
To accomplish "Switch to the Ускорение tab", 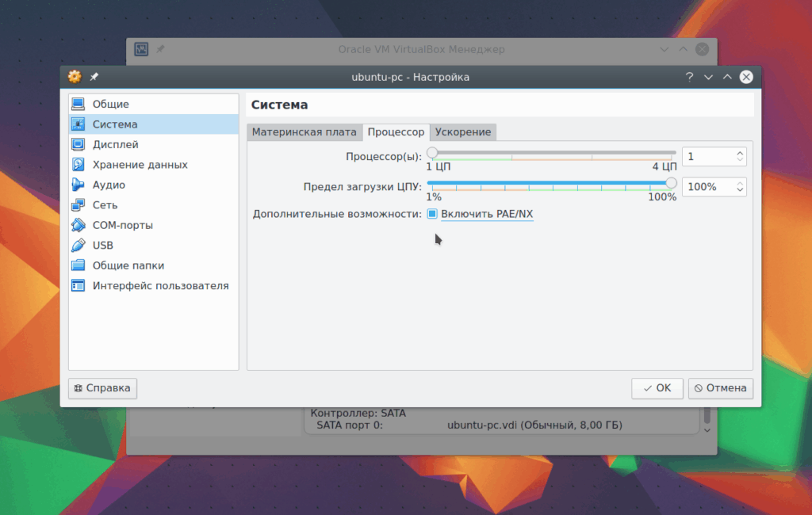I will 463,132.
